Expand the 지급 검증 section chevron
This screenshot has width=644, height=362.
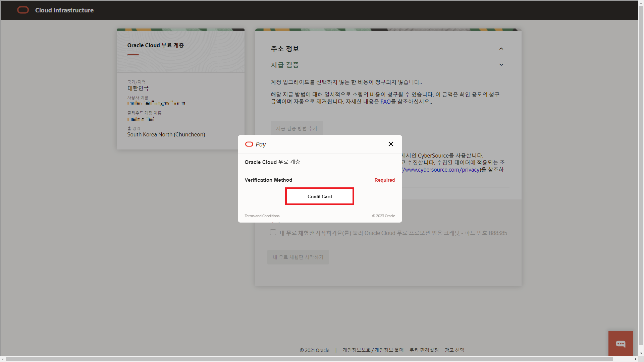[501, 65]
